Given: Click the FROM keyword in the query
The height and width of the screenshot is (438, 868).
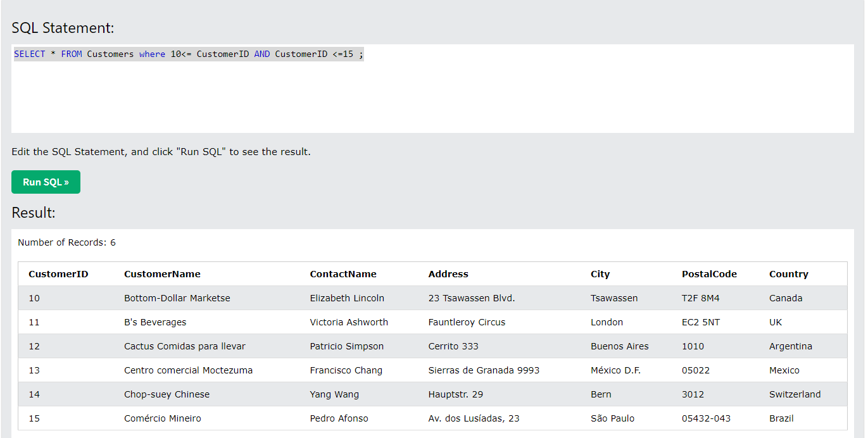Looking at the screenshot, I should click(x=72, y=54).
